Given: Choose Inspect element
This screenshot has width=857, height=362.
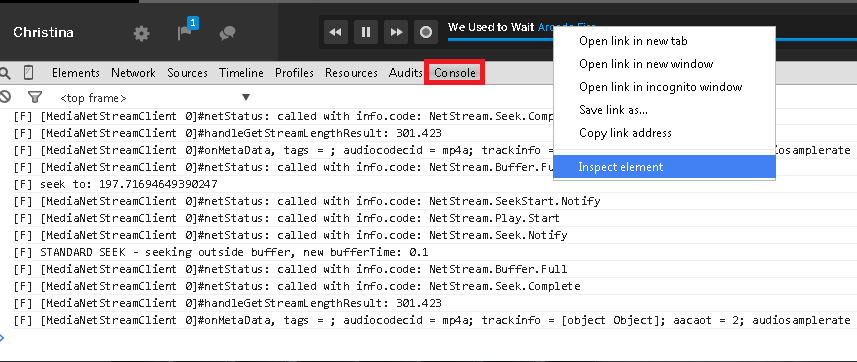Looking at the screenshot, I should pos(665,167).
